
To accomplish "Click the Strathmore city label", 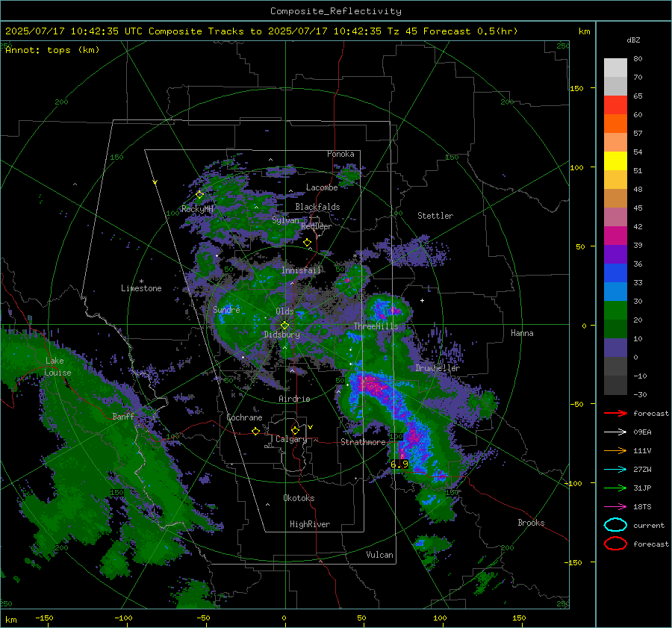I will [x=363, y=442].
